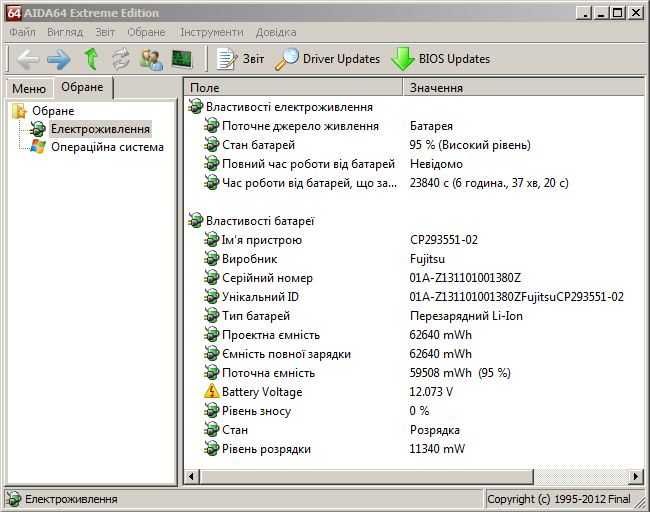The image size is (650, 512).
Task: Select the value 23840 с remaining time
Action: click(x=489, y=183)
